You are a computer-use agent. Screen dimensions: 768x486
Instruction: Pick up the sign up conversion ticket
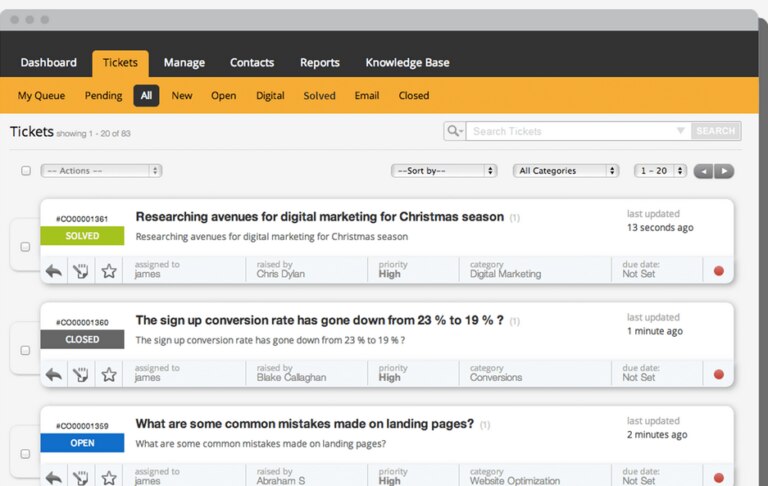coord(81,375)
